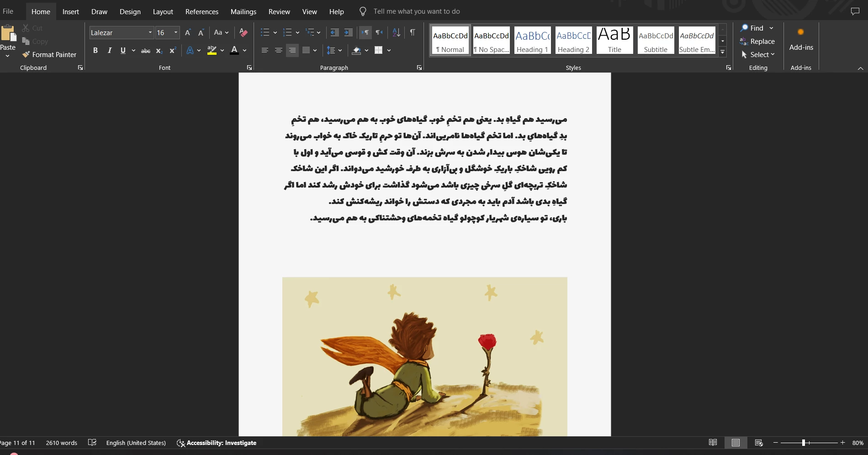
Task: Open Paragraph settings dialog launcher
Action: [x=419, y=68]
